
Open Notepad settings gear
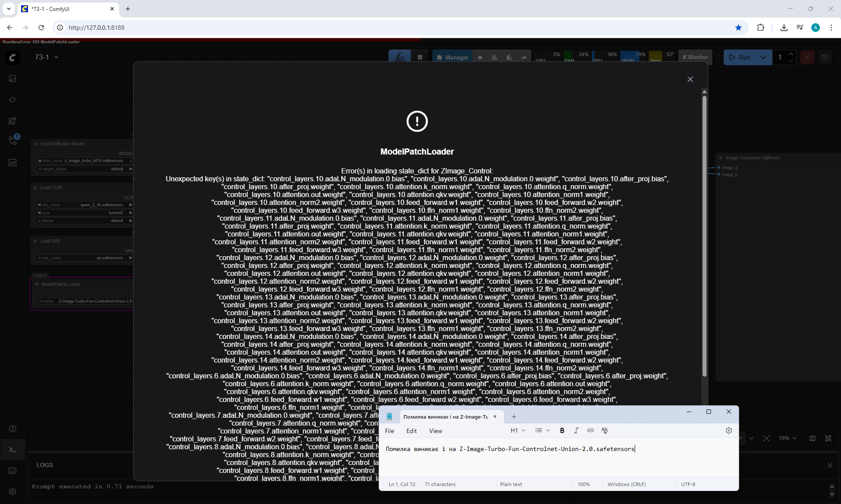point(729,430)
